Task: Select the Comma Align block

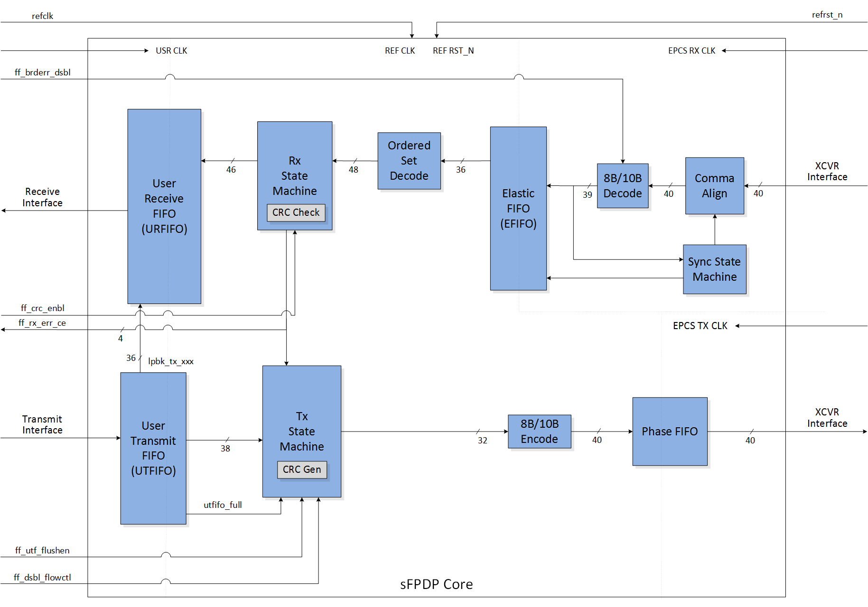Action: pos(714,186)
